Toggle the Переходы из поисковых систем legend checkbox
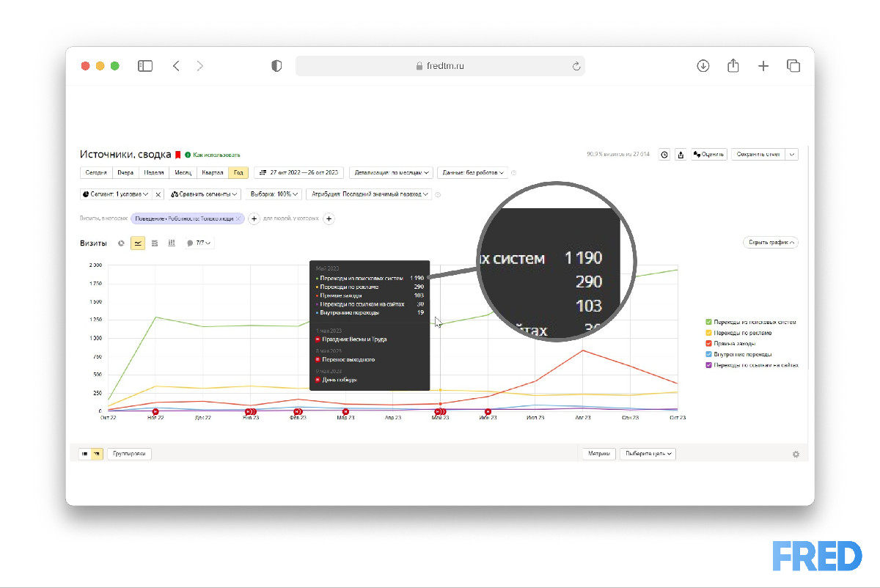This screenshot has width=880, height=588. (708, 322)
